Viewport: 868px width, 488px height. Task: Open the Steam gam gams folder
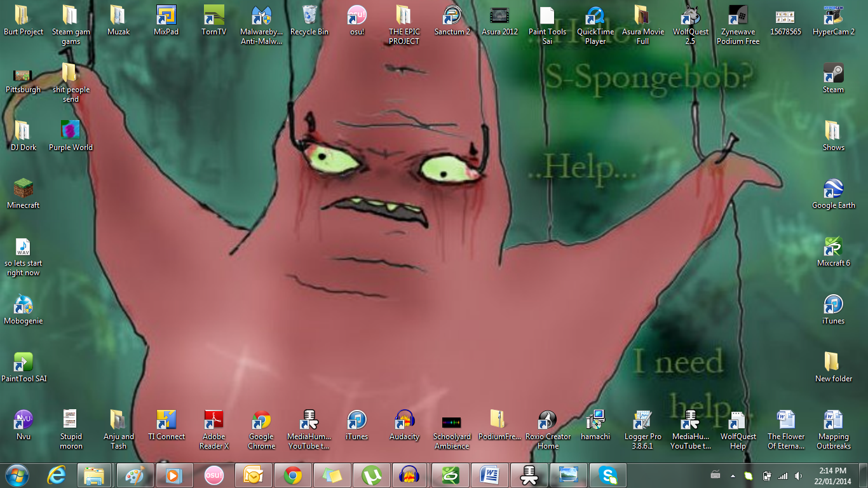[71, 25]
